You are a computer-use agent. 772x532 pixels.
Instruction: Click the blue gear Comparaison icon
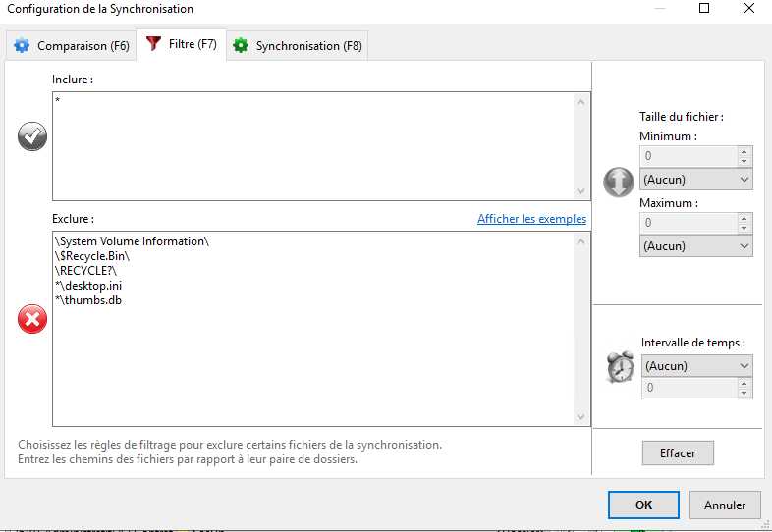click(22, 46)
